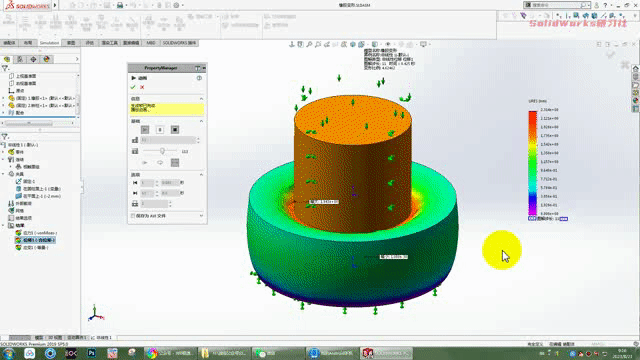Cancel animation with red X
640x360 pixels.
(x=142, y=87)
